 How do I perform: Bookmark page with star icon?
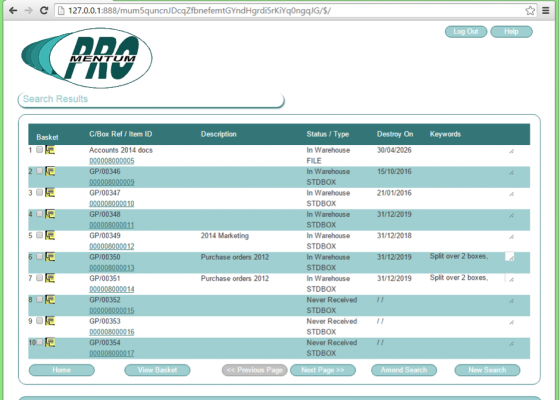tap(530, 11)
